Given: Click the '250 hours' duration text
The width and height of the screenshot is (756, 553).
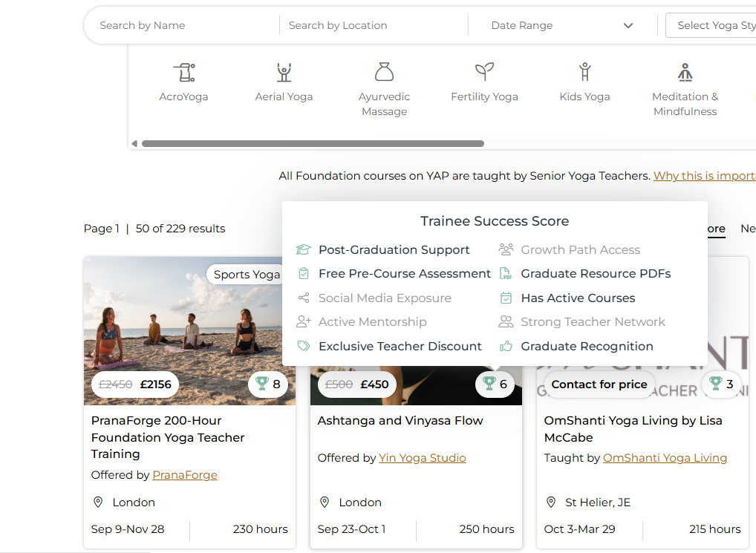Looking at the screenshot, I should click(x=487, y=529).
